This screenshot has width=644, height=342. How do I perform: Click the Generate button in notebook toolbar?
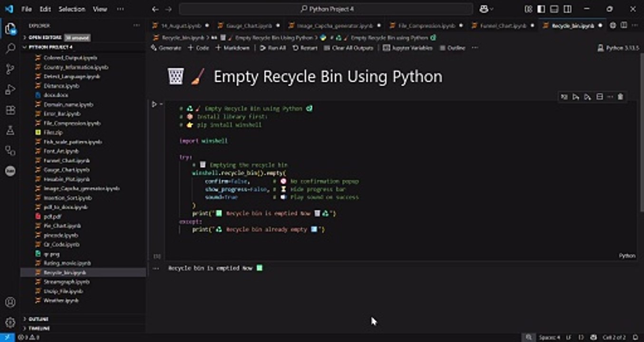pos(166,48)
